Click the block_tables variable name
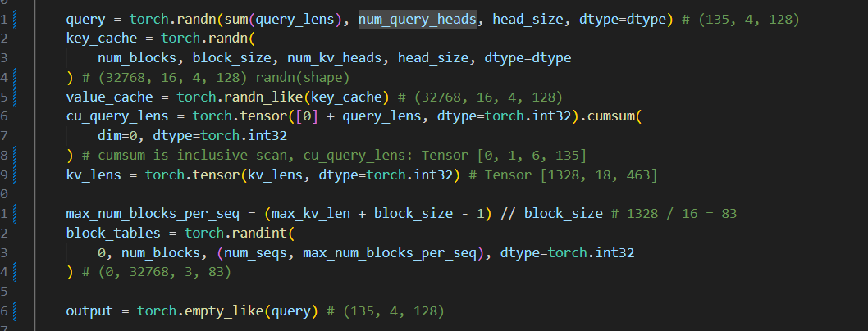This screenshot has height=331, width=868. pyautogui.click(x=113, y=234)
